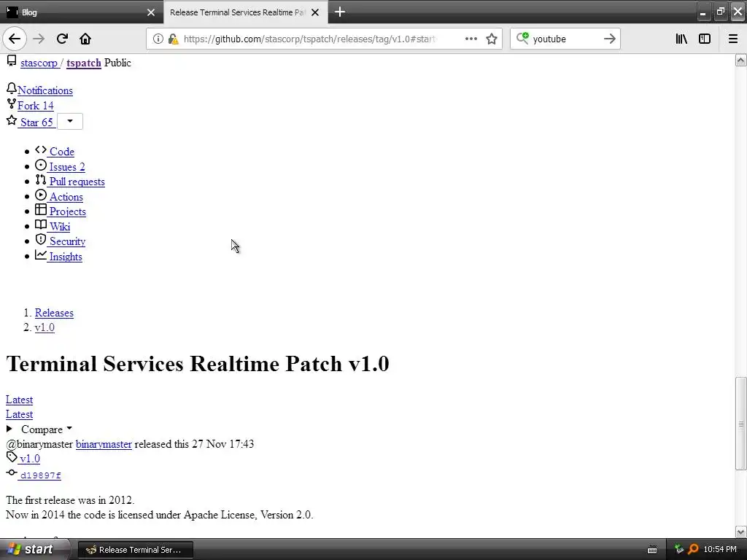Open a new browser tab
This screenshot has width=747, height=560.
(340, 12)
